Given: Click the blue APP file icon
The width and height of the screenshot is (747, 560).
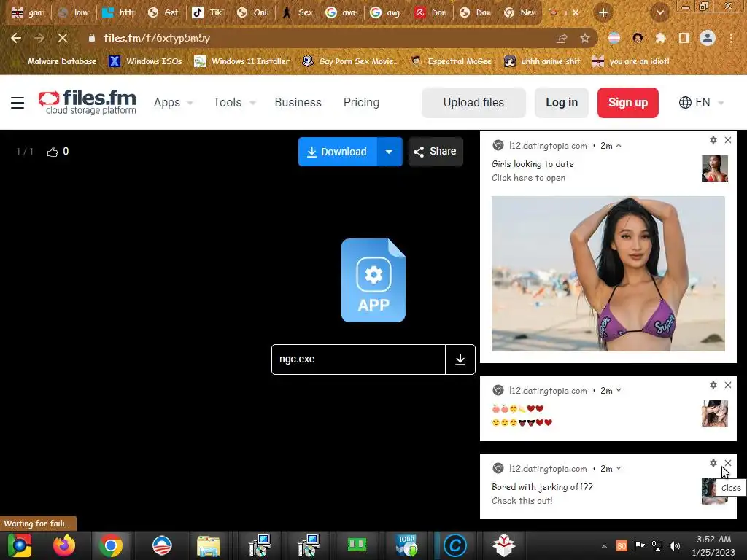Looking at the screenshot, I should click(x=373, y=281).
